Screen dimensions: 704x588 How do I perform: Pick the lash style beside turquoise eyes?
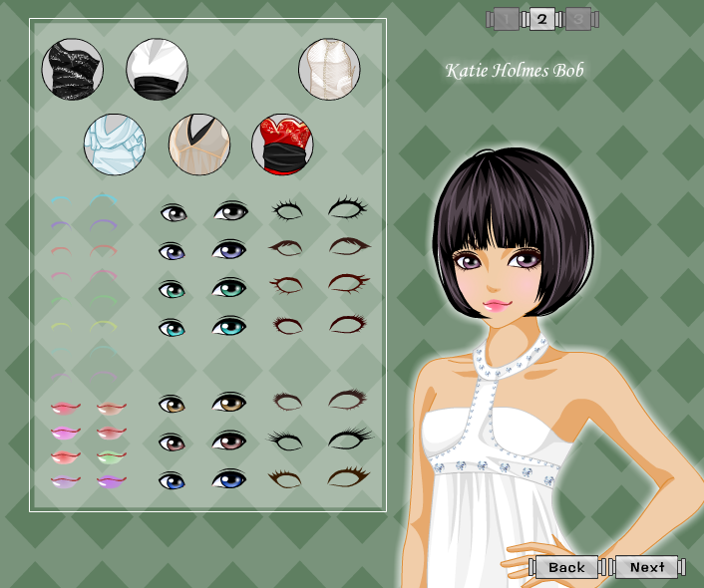coord(320,324)
